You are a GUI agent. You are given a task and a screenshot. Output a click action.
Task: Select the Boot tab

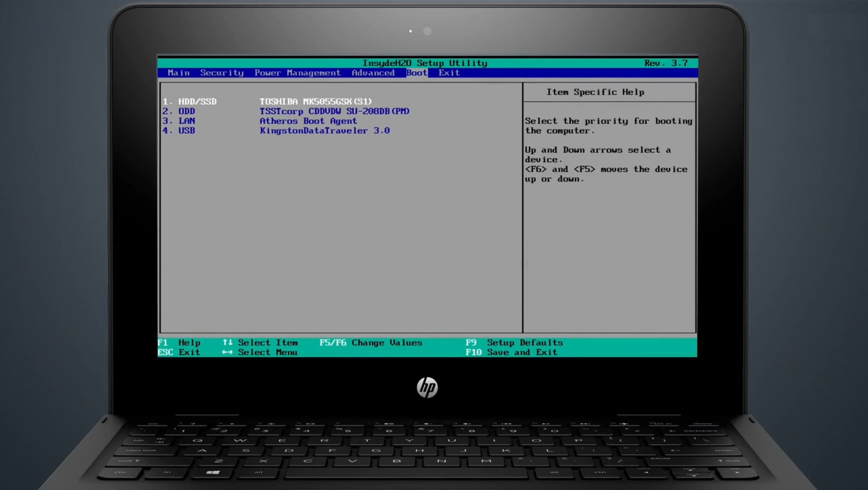coord(416,73)
